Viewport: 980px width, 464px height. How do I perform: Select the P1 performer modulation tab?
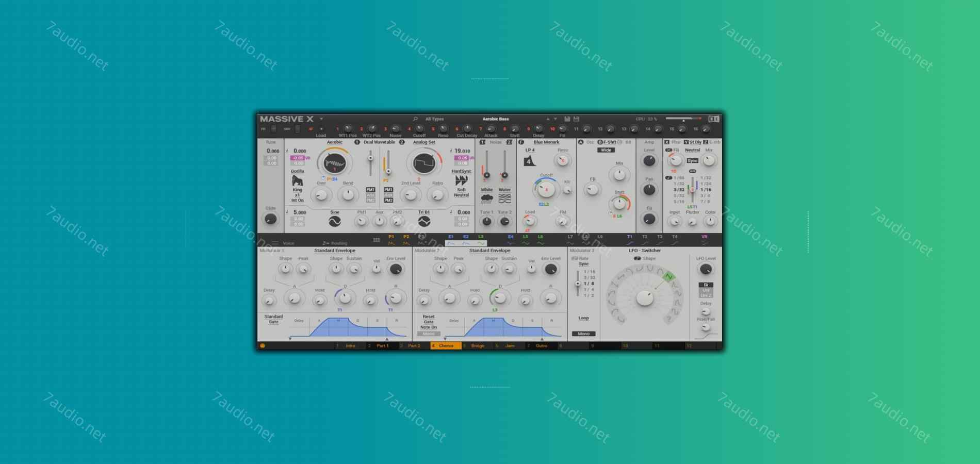click(x=391, y=240)
